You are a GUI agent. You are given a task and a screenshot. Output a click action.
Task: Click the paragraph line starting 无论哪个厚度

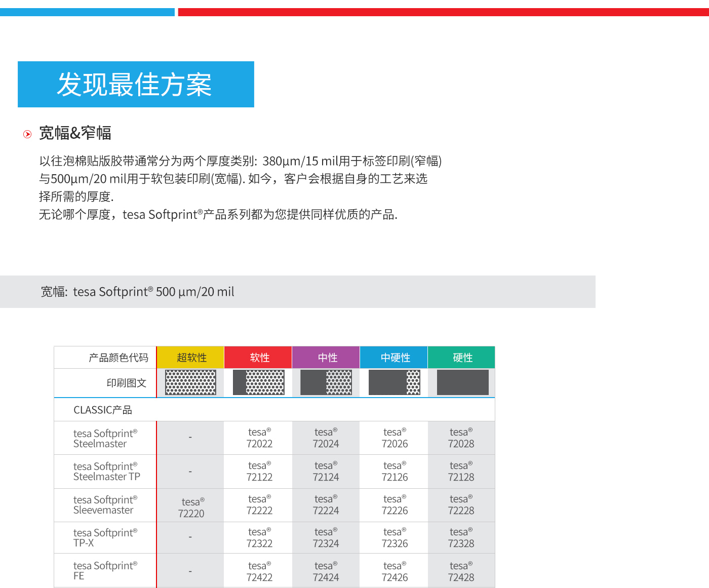218,215
